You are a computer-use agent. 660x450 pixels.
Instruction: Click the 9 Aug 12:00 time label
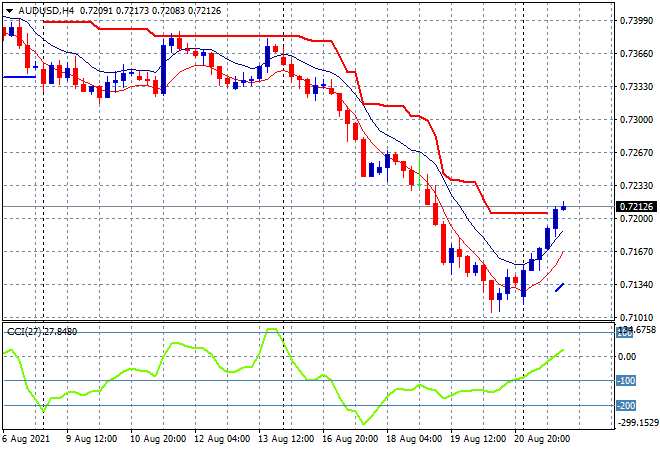click(92, 439)
